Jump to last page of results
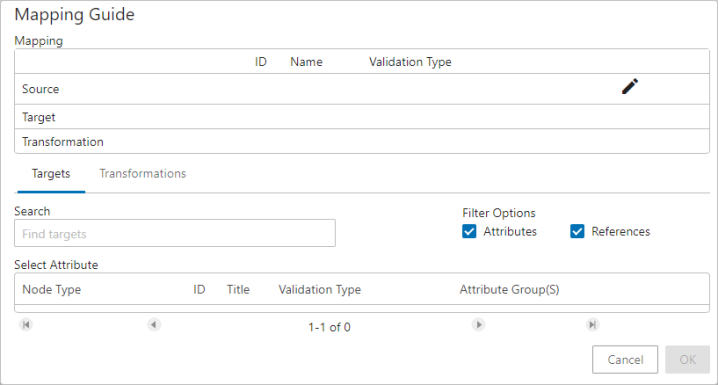This screenshot has width=718, height=385. [x=593, y=325]
